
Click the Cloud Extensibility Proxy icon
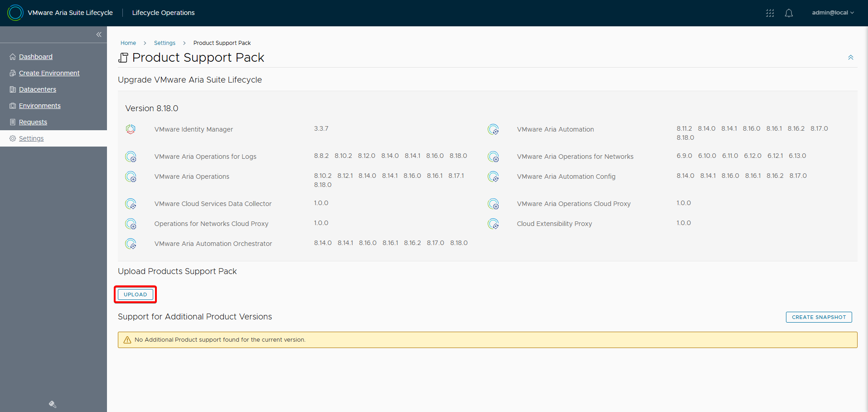point(493,224)
